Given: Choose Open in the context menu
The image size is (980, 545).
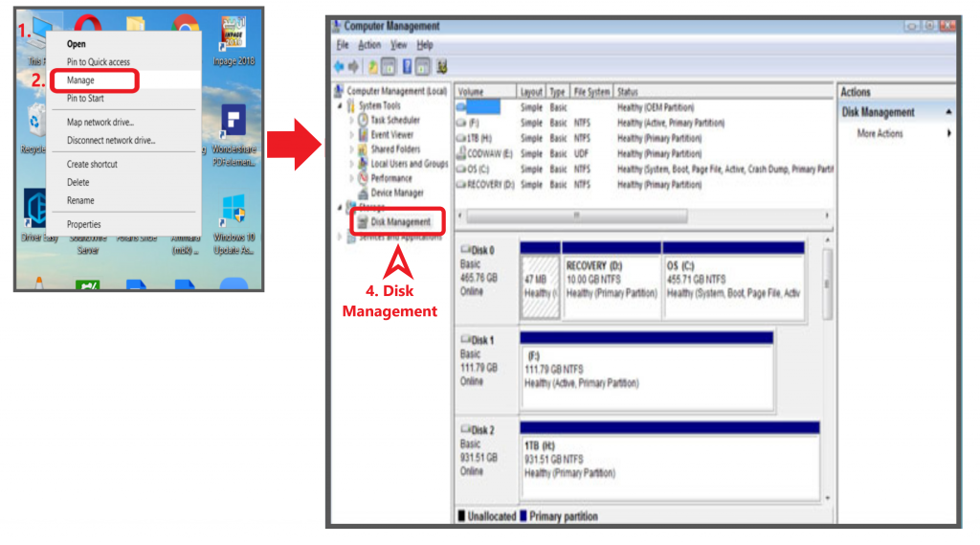Looking at the screenshot, I should (x=125, y=44).
